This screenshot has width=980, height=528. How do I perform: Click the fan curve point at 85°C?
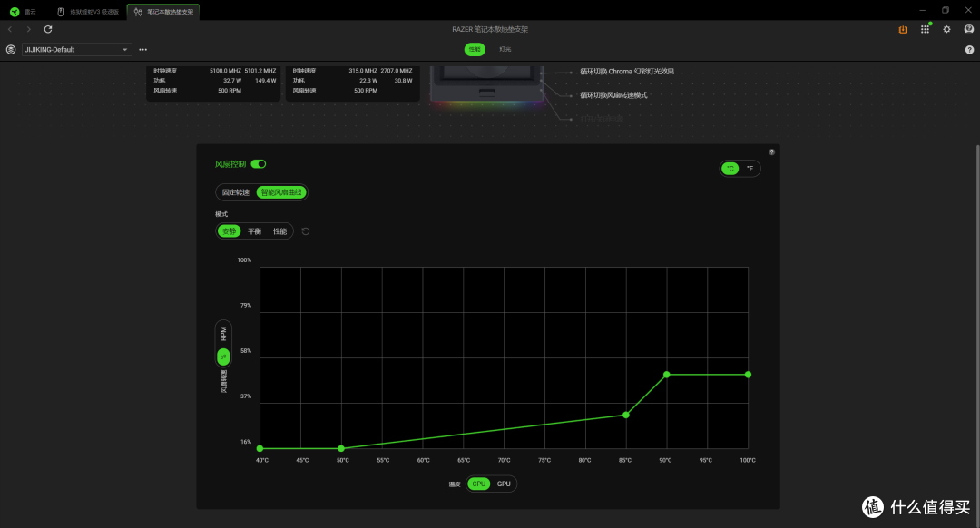coord(626,415)
